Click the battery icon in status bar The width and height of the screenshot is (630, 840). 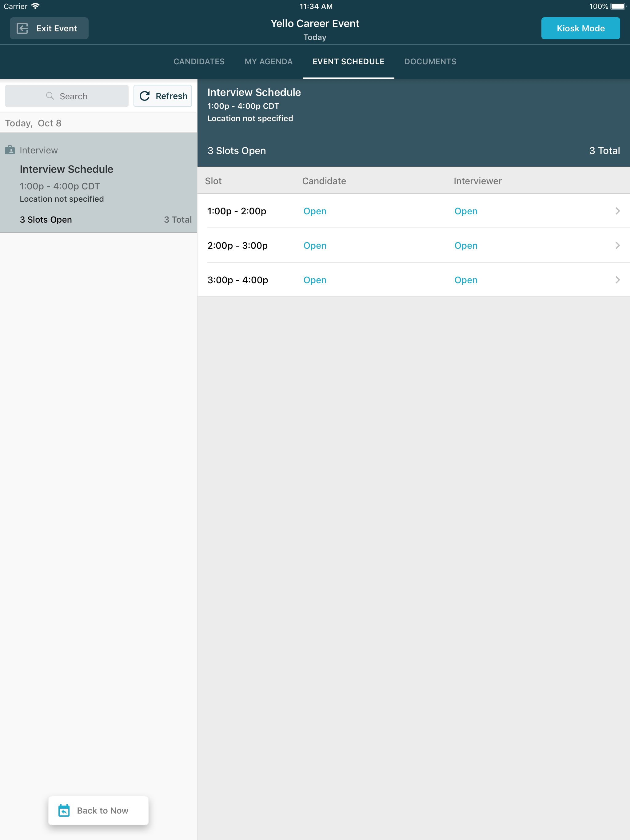(618, 6)
